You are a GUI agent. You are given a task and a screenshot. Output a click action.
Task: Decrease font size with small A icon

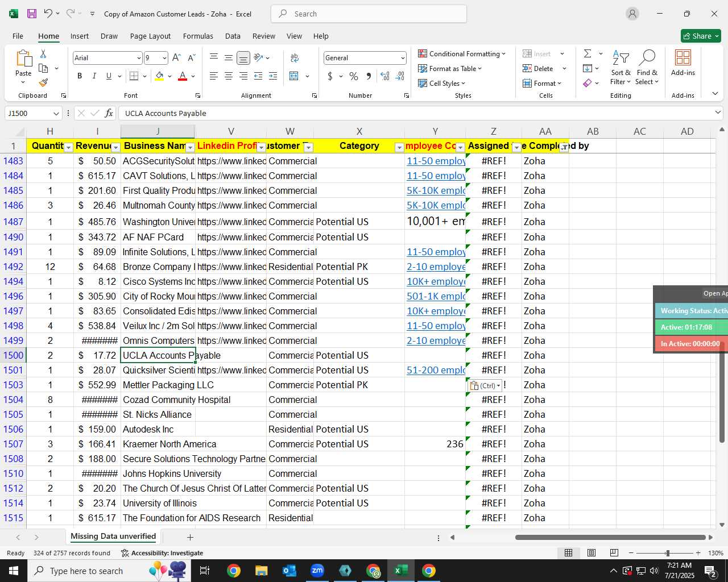pos(191,58)
